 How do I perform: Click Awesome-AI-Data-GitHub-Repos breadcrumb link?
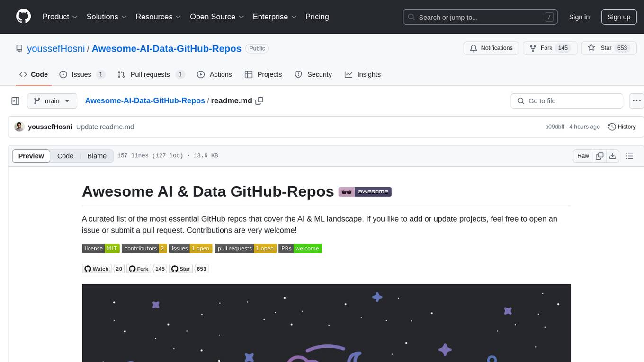tap(145, 100)
